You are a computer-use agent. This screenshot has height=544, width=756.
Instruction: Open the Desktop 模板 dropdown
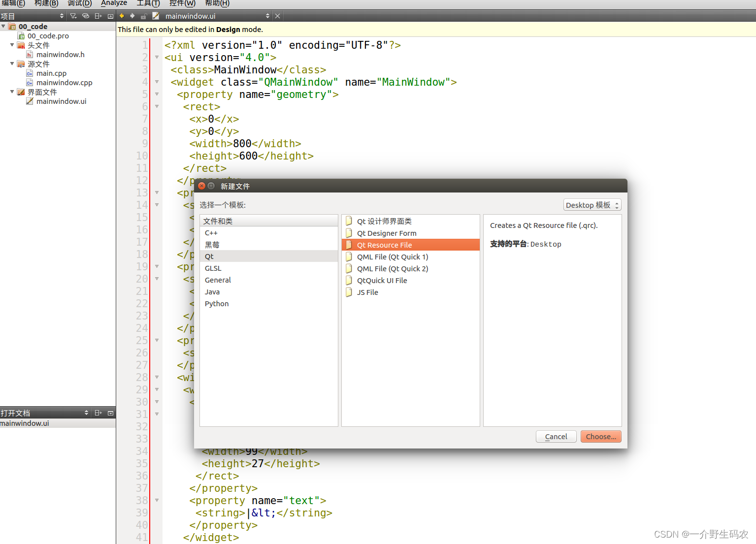pos(592,205)
